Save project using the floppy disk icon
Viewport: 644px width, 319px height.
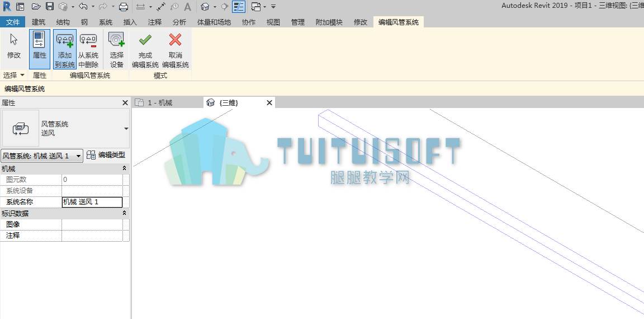[x=50, y=7]
